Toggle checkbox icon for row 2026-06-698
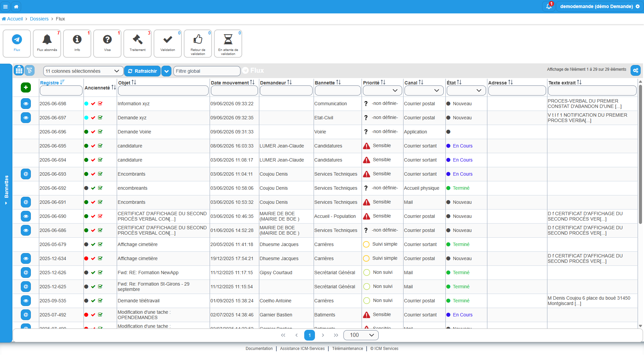Screen dimensions: 644x362 [100, 104]
